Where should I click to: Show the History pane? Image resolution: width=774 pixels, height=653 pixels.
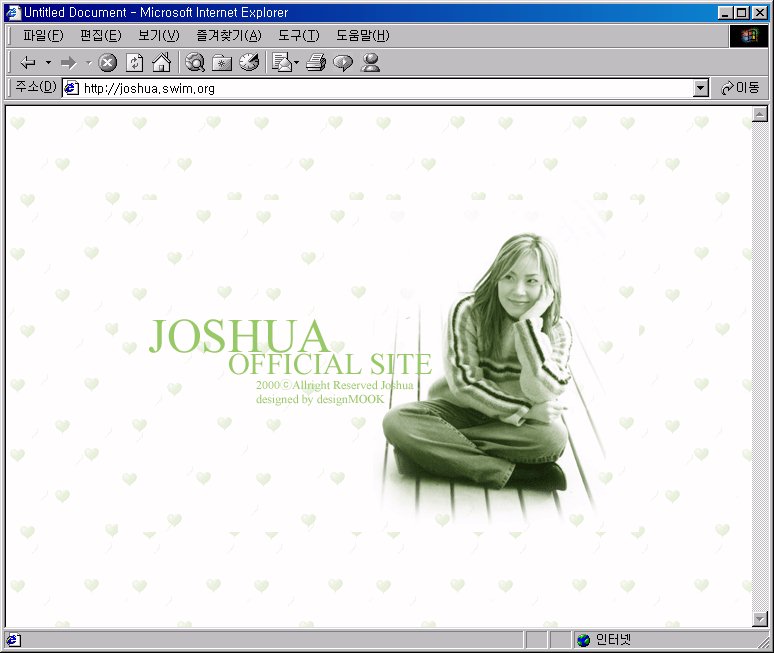click(x=249, y=63)
